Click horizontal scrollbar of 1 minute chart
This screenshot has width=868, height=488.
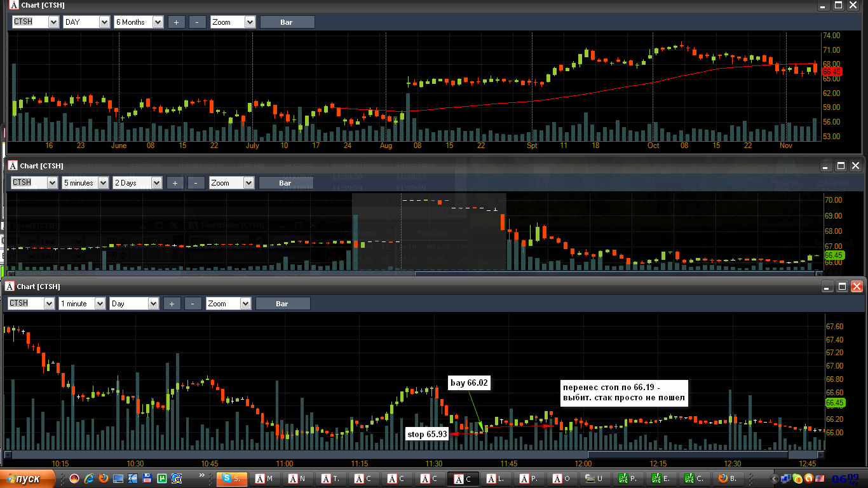414,454
